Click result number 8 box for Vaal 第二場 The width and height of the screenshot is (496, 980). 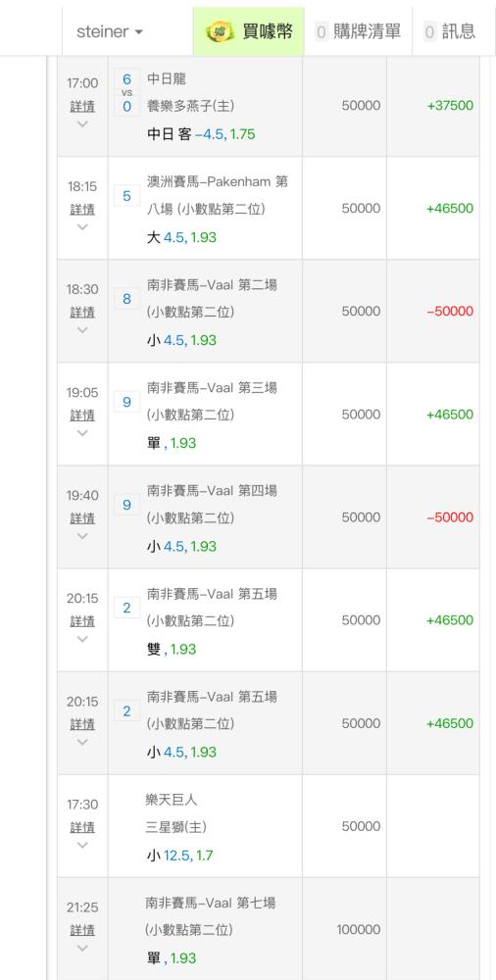pos(127,299)
